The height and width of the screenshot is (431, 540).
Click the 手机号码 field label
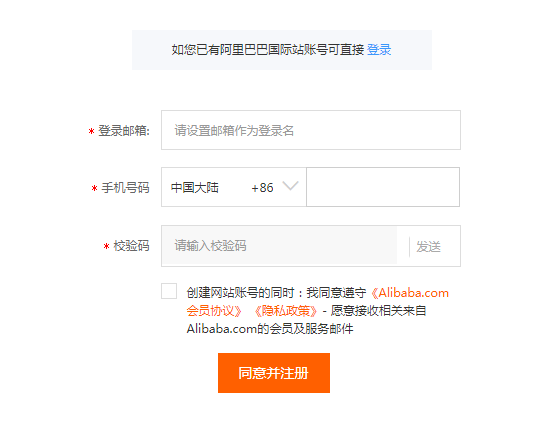pyautogui.click(x=125, y=188)
